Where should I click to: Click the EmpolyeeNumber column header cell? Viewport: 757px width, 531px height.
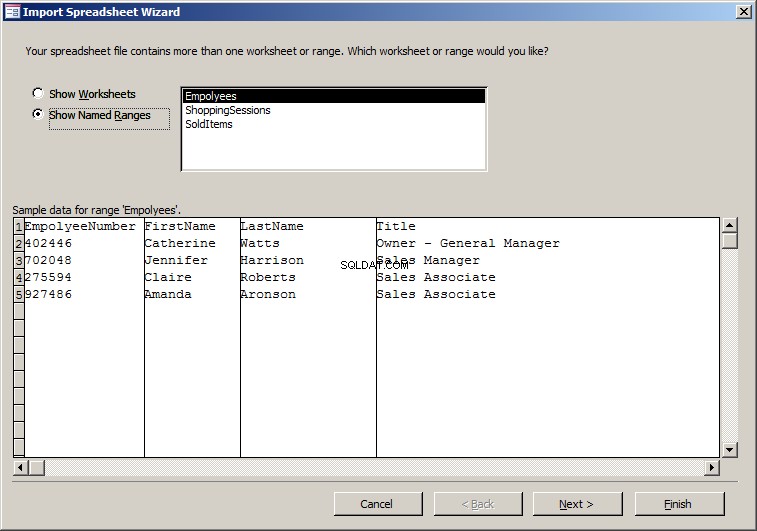point(84,226)
